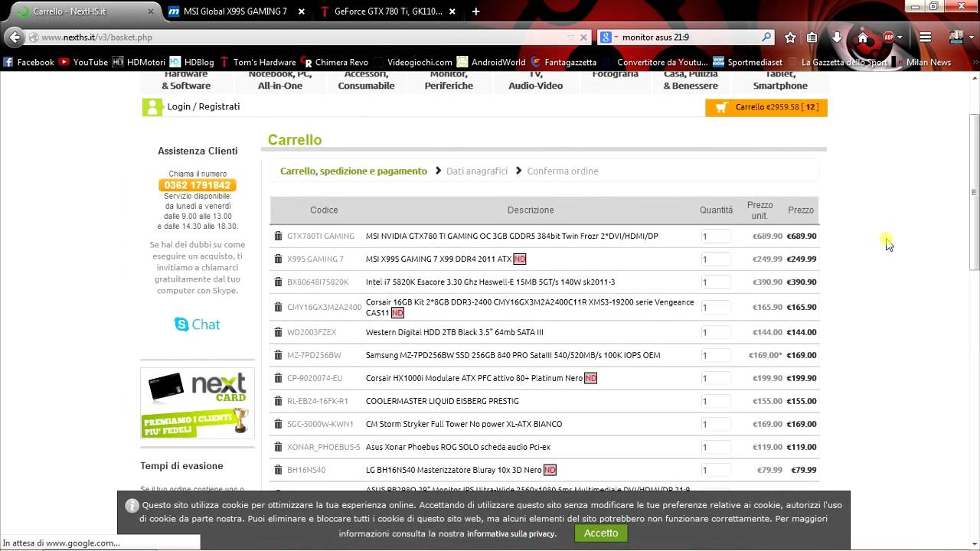
Task: Click the Accetto cookie button
Action: pyautogui.click(x=601, y=533)
